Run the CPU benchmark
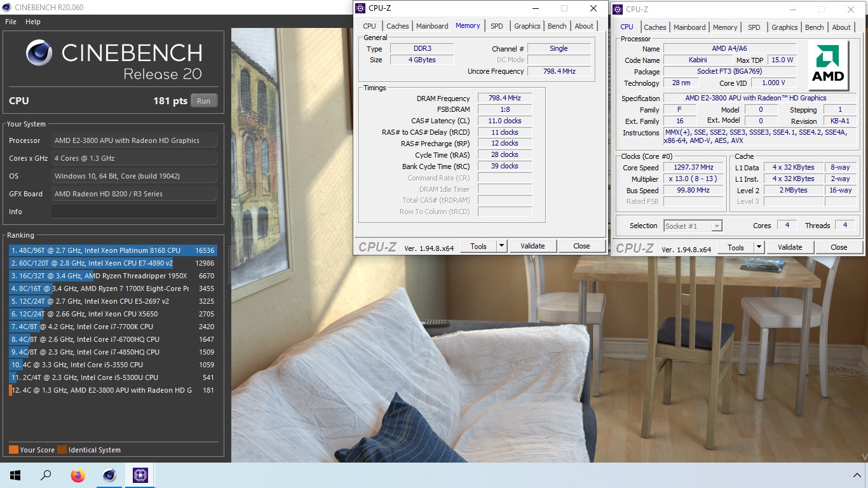The height and width of the screenshot is (488, 868). coord(203,101)
